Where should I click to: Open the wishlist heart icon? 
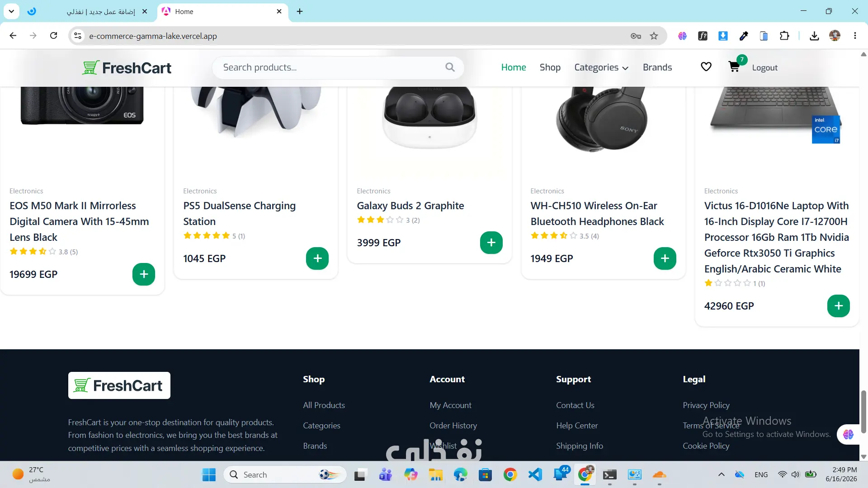(x=706, y=67)
